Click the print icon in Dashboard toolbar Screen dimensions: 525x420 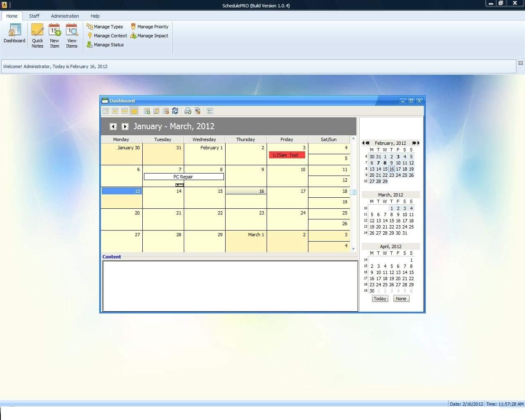[188, 111]
